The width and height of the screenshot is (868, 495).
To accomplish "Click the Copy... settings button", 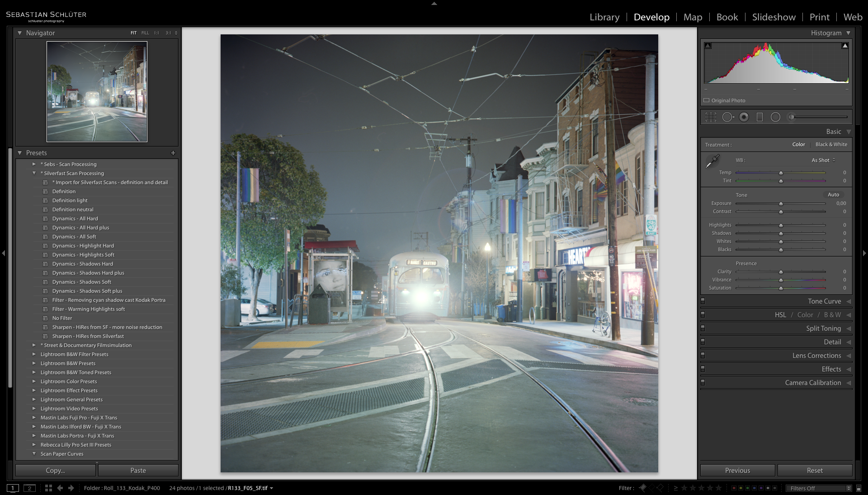I will pos(56,471).
